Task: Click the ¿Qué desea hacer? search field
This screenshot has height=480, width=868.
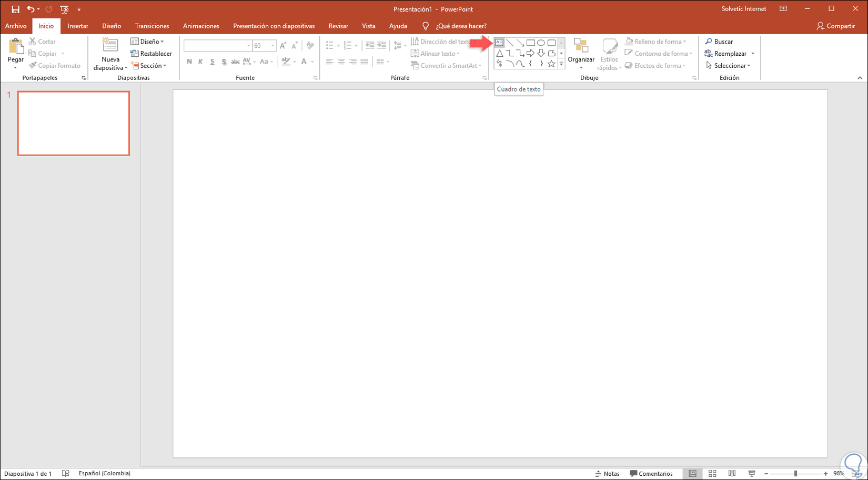Action: coord(461,26)
